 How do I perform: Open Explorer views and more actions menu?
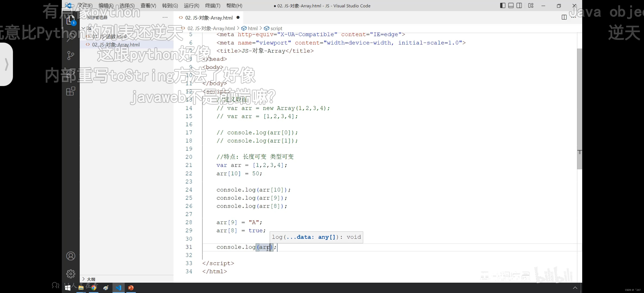[x=165, y=17]
